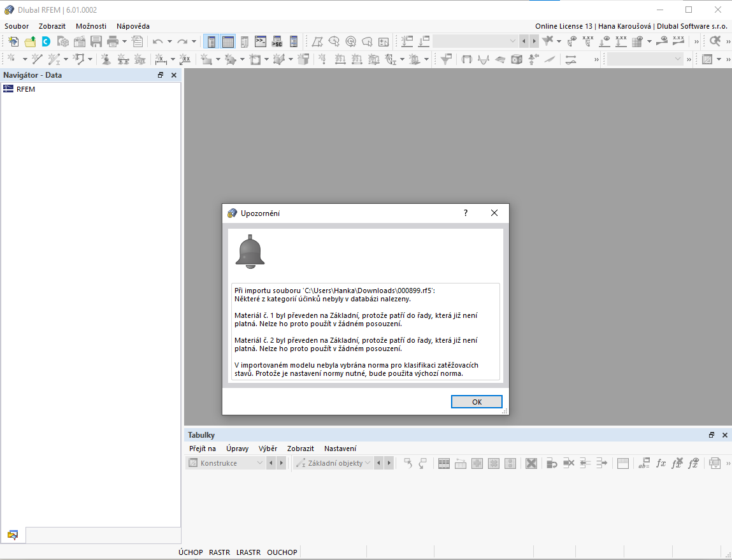The width and height of the screenshot is (732, 560).
Task: Click the New Model icon
Action: pos(13,41)
